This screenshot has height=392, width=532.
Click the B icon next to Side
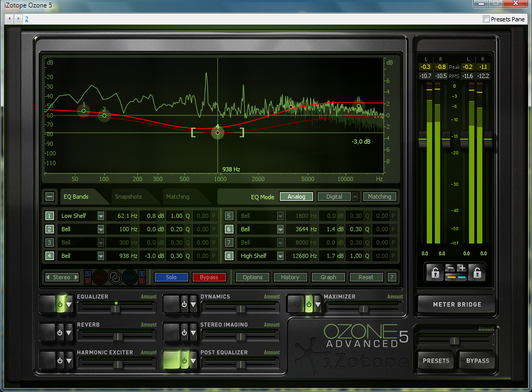pyautogui.click(x=142, y=281)
